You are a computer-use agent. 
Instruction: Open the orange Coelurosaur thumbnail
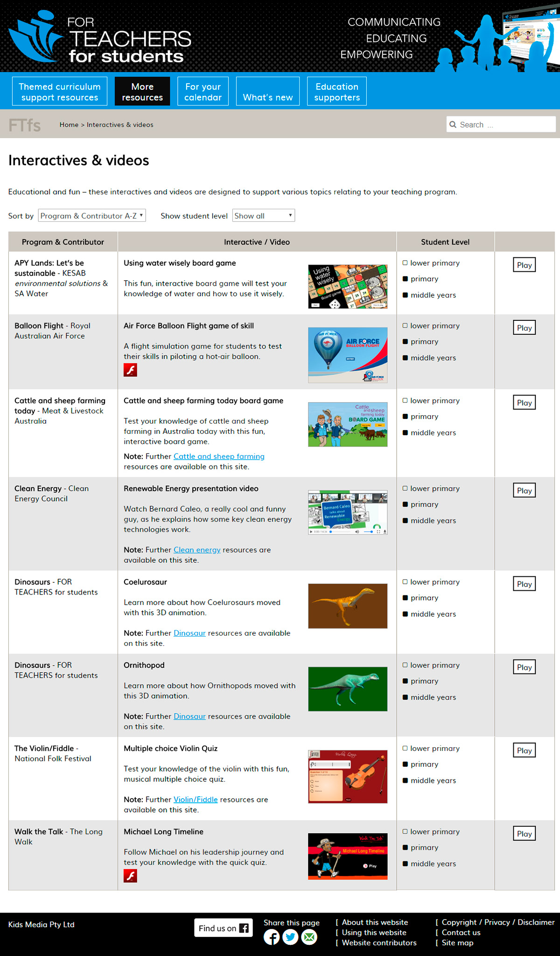pos(348,606)
